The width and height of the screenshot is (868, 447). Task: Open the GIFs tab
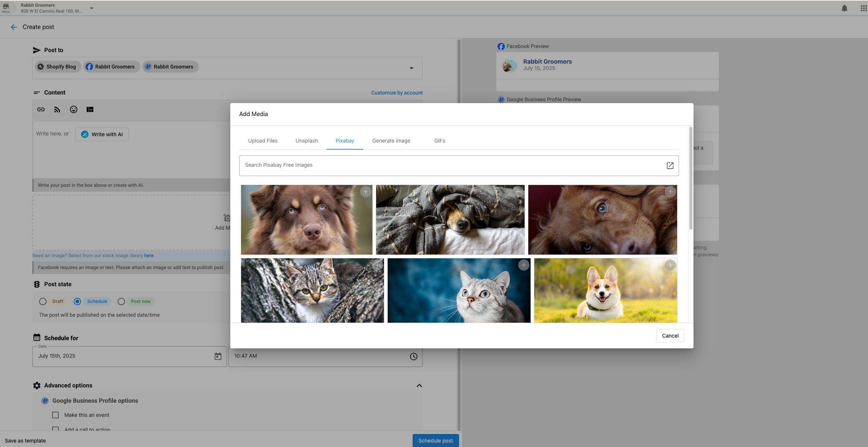(439, 141)
